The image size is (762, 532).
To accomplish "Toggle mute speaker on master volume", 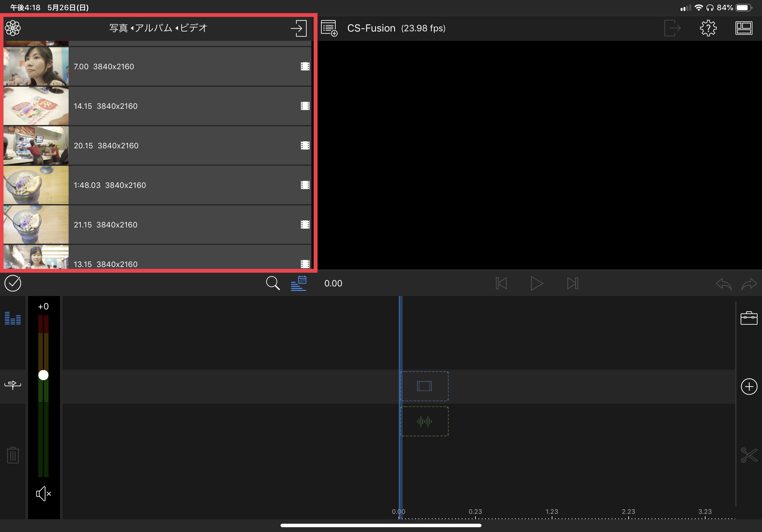I will [43, 493].
